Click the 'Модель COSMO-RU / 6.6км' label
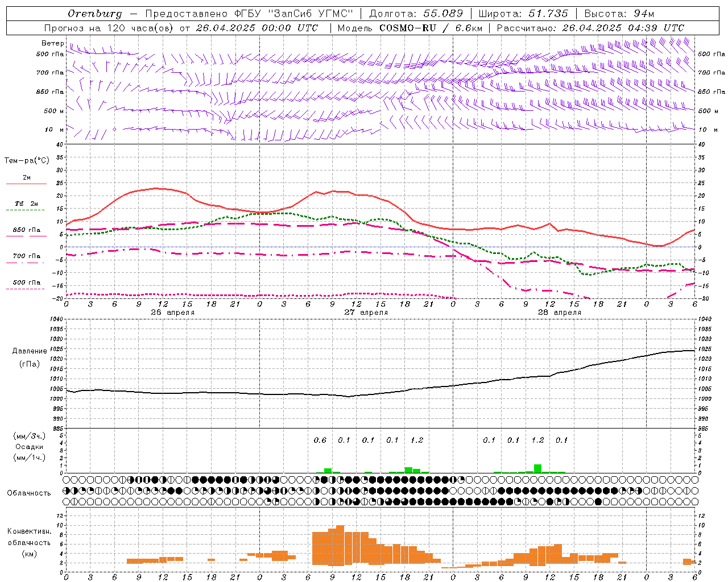Screen dimensions: 728x582 pyautogui.click(x=410, y=28)
